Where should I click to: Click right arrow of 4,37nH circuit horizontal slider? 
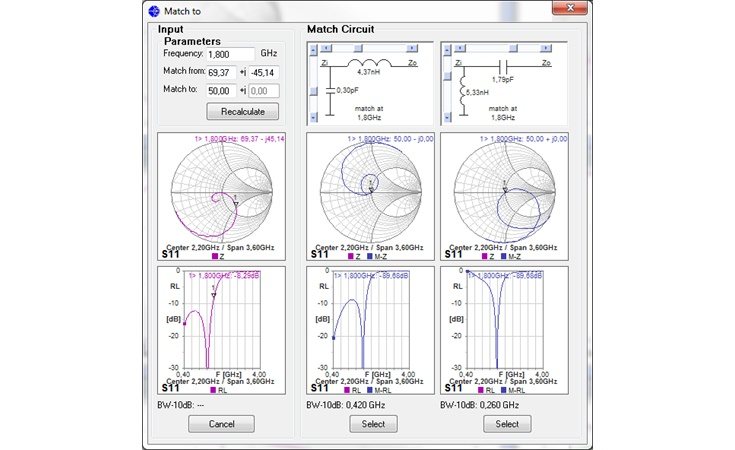[x=412, y=48]
